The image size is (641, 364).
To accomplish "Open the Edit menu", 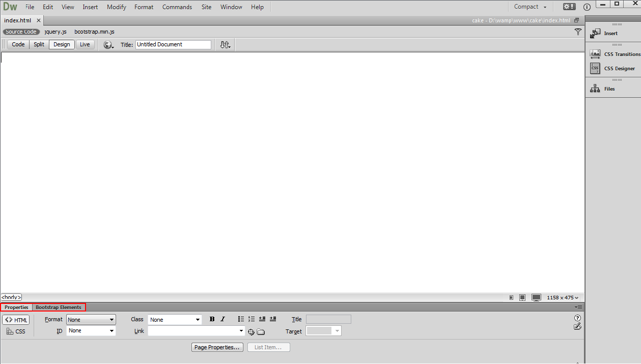I will [48, 7].
